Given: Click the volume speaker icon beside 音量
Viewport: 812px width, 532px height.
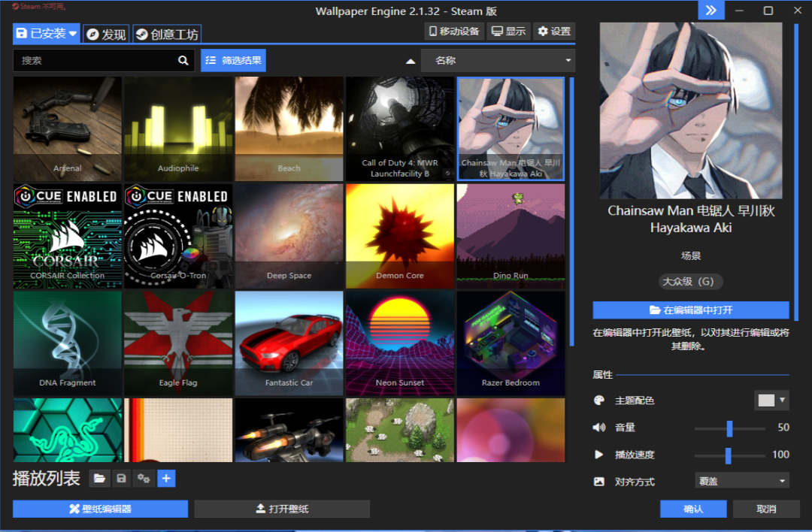Looking at the screenshot, I should pos(600,428).
